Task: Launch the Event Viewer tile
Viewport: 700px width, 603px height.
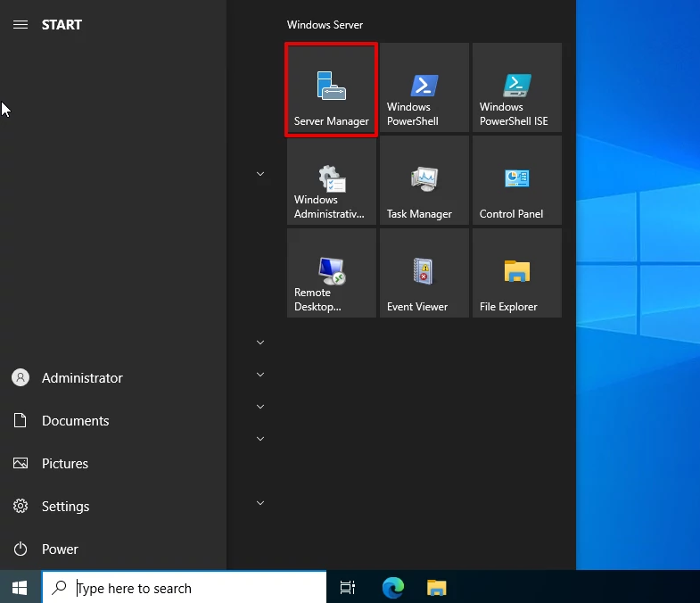Action: pyautogui.click(x=424, y=273)
